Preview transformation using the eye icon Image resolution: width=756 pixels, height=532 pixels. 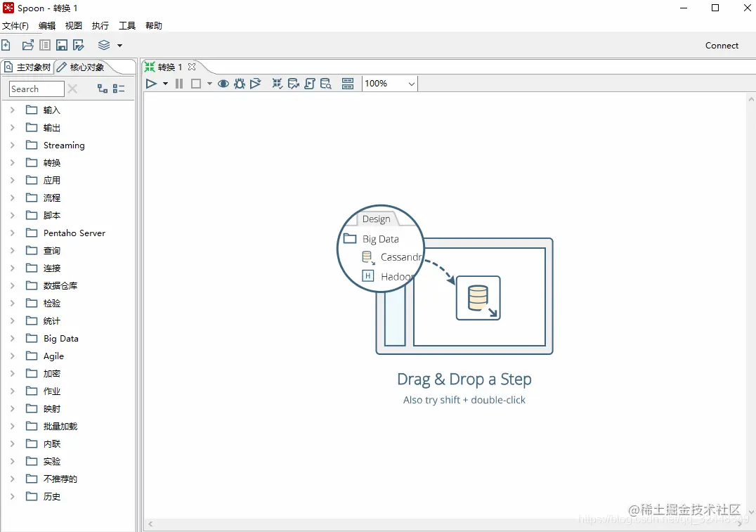(x=223, y=84)
